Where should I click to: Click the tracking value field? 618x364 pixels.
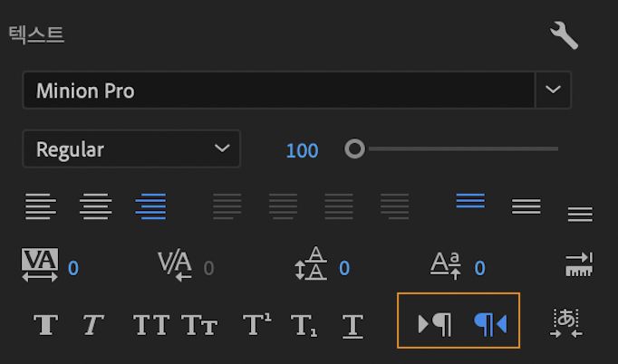(73, 268)
